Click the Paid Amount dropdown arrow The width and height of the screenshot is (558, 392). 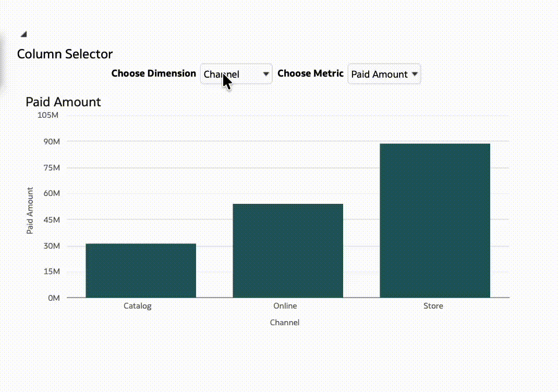tap(415, 74)
